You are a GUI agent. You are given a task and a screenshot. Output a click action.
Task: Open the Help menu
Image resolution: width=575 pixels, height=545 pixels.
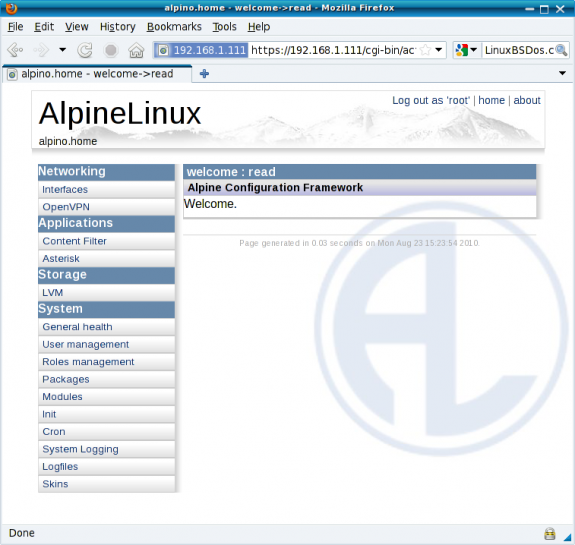pos(259,27)
